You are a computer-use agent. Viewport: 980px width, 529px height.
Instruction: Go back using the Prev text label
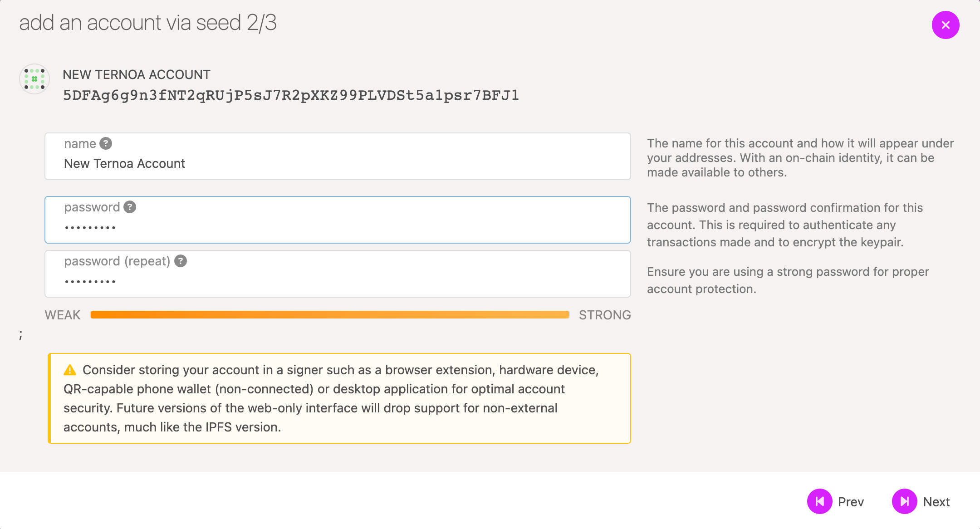click(851, 502)
